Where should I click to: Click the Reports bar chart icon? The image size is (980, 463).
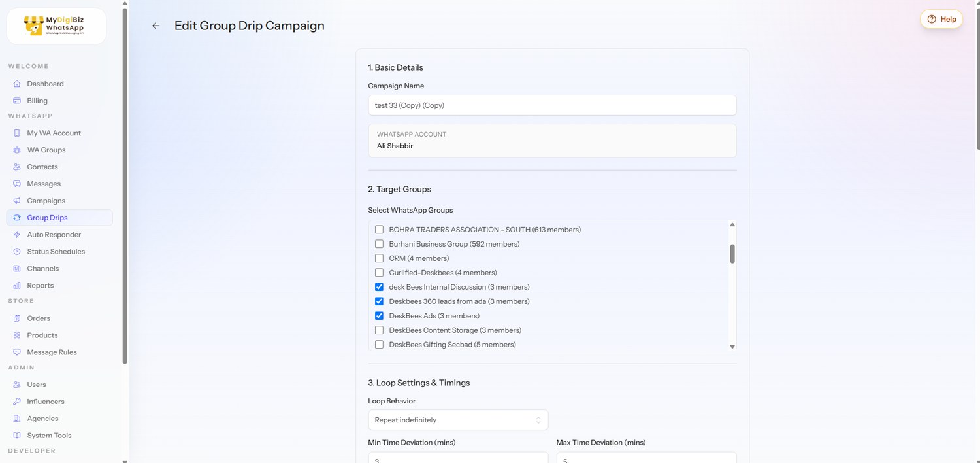pyautogui.click(x=17, y=286)
